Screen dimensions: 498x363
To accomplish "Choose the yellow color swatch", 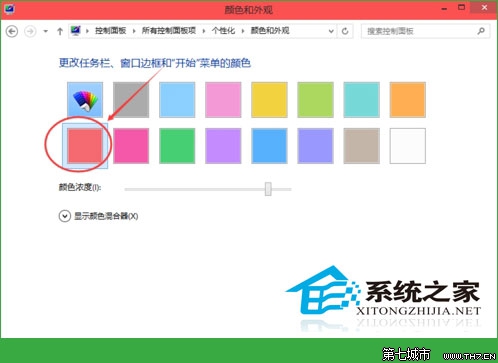I will pyautogui.click(x=269, y=100).
